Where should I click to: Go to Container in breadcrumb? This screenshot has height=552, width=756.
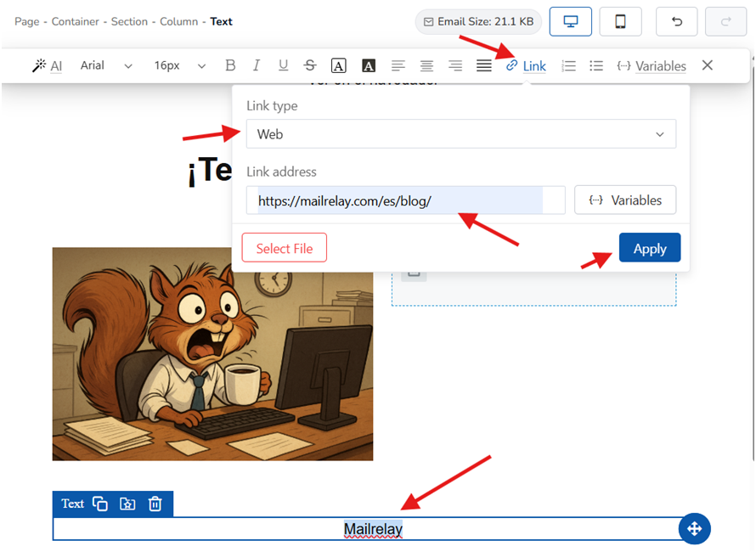point(76,22)
